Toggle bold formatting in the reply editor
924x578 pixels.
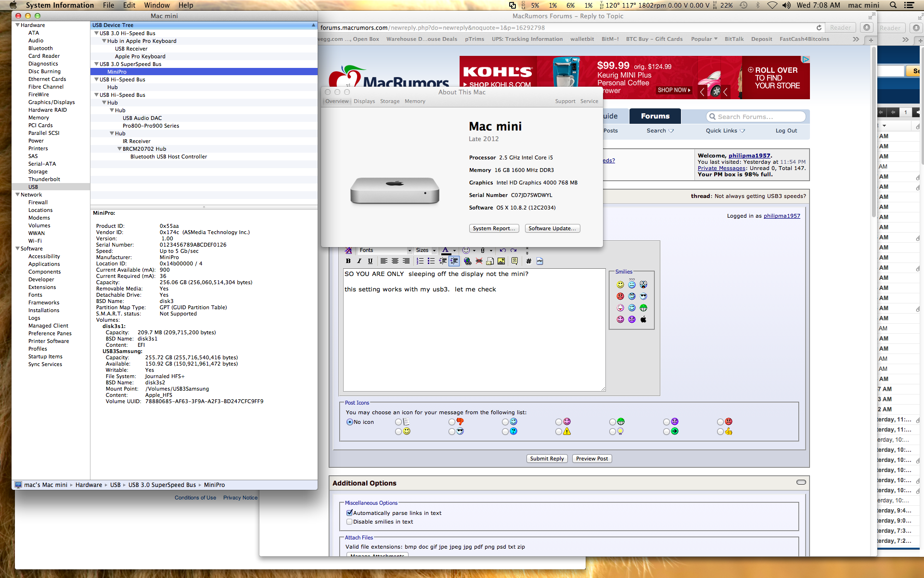pos(348,261)
